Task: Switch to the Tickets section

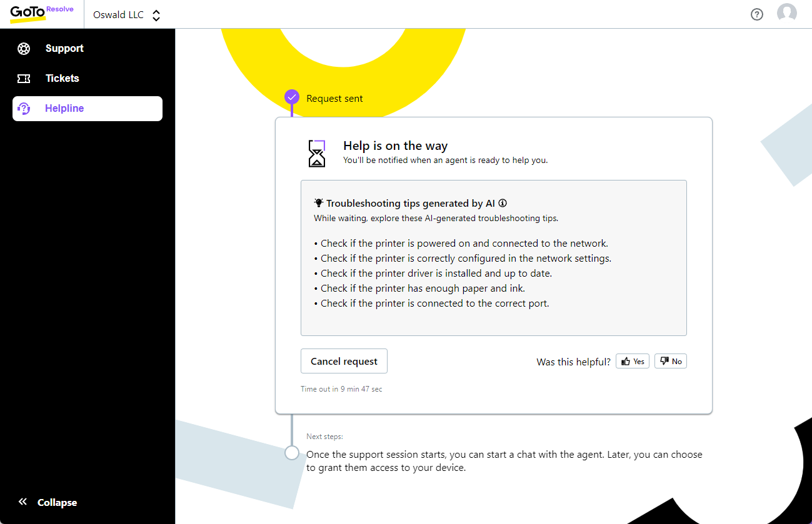Action: tap(62, 78)
